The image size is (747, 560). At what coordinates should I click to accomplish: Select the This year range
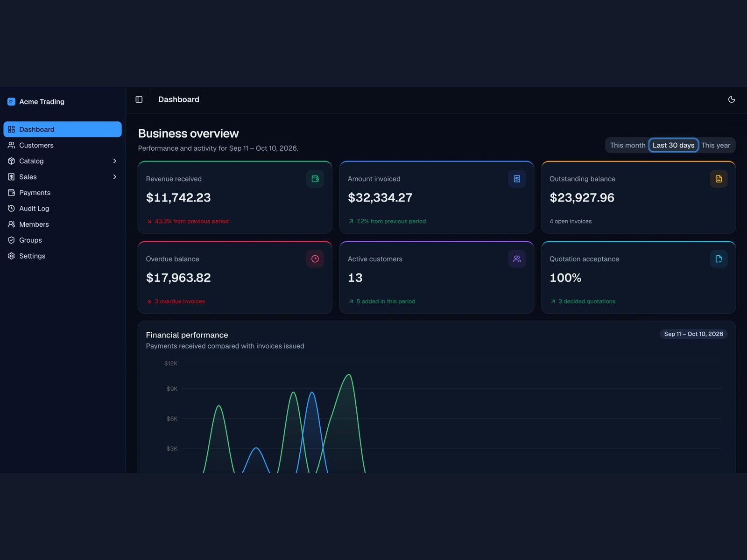(x=716, y=145)
